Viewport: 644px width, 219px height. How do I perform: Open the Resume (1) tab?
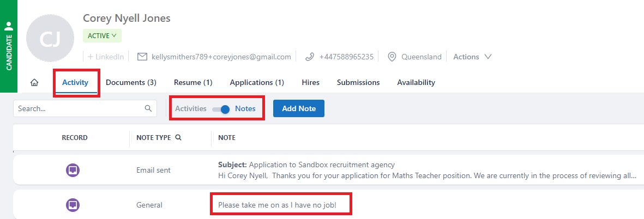(x=193, y=82)
